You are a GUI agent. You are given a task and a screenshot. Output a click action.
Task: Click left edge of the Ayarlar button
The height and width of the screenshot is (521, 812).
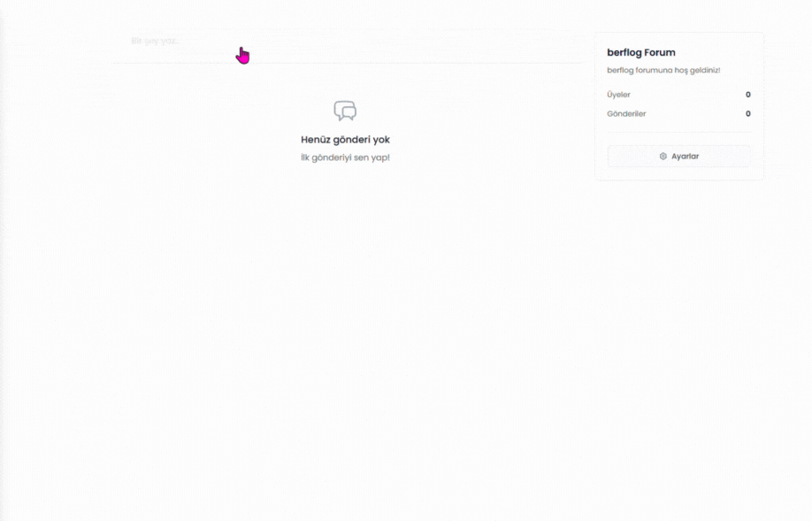click(613, 157)
